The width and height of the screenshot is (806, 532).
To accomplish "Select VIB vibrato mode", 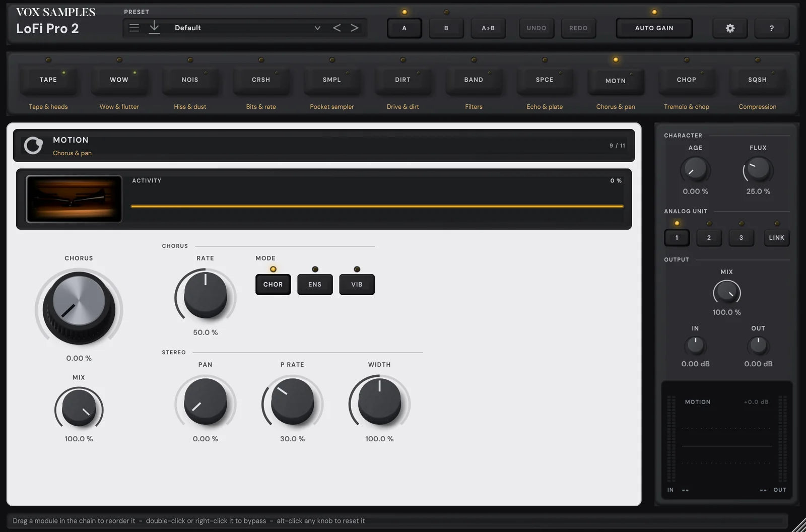I will 357,284.
